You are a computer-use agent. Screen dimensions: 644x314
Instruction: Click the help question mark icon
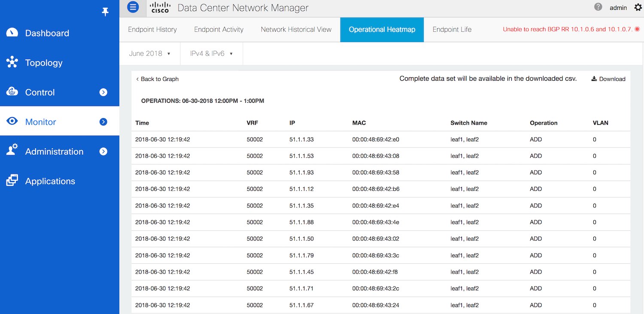pos(598,7)
